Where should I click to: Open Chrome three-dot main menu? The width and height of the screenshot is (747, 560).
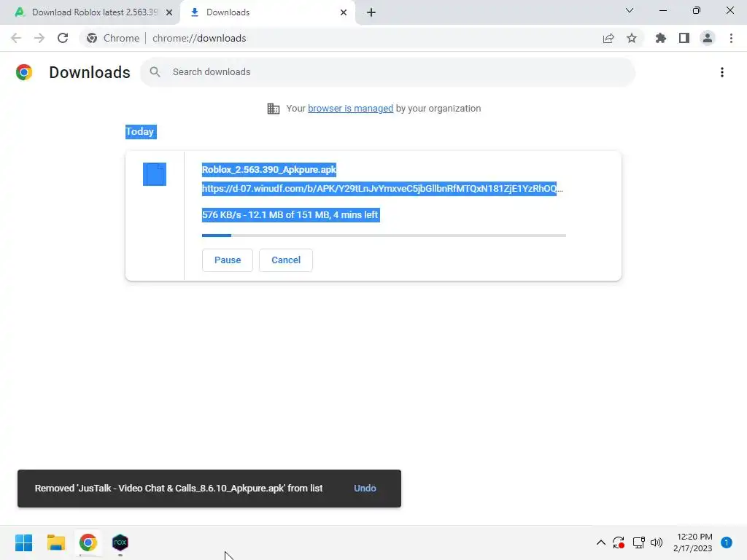[731, 38]
